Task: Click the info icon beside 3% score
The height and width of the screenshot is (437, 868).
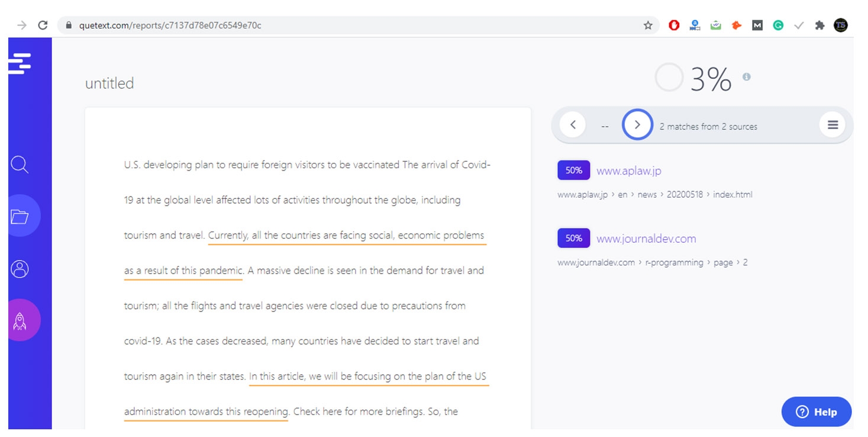Action: pyautogui.click(x=747, y=77)
